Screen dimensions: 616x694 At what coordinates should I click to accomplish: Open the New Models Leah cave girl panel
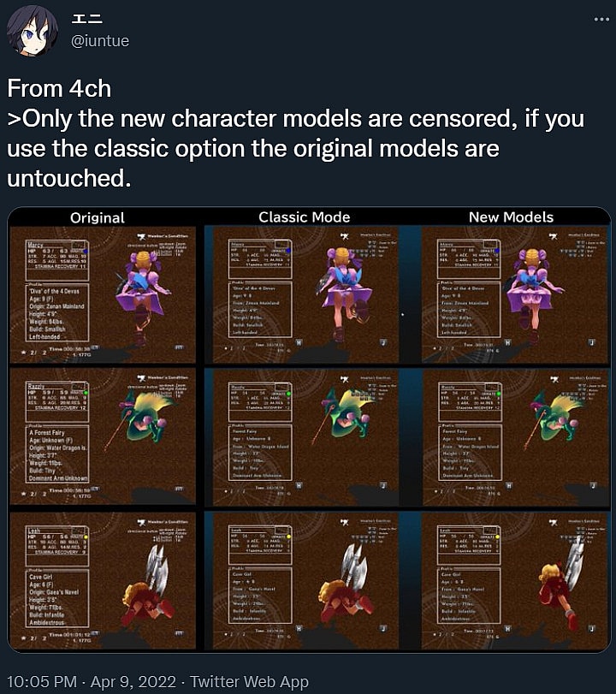click(515, 581)
